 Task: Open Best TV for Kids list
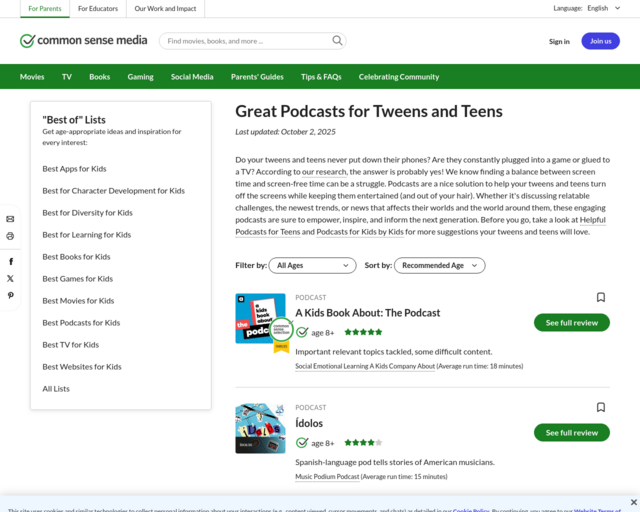tap(71, 345)
